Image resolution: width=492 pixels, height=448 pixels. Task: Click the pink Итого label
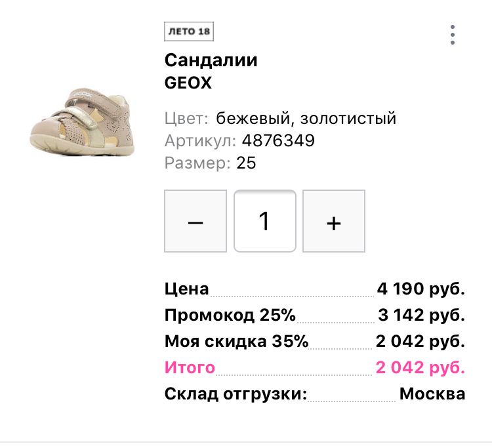point(190,367)
